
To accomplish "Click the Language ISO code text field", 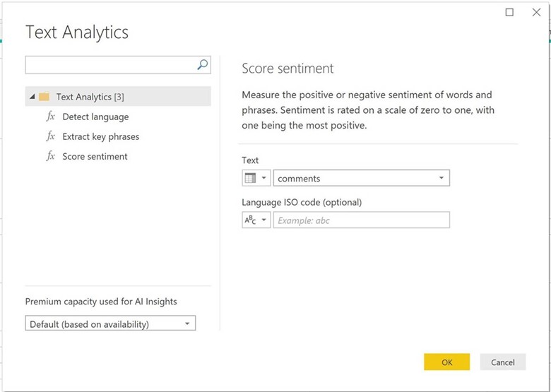I will pos(360,220).
